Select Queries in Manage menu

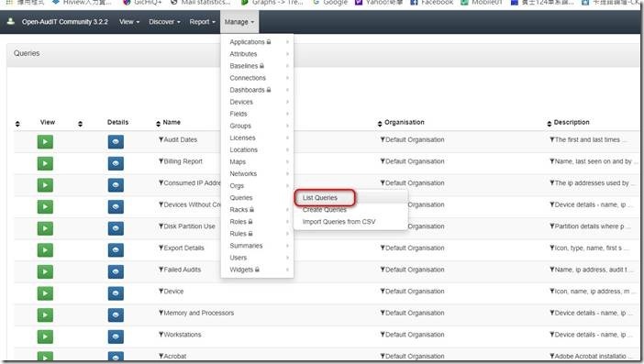(x=257, y=197)
